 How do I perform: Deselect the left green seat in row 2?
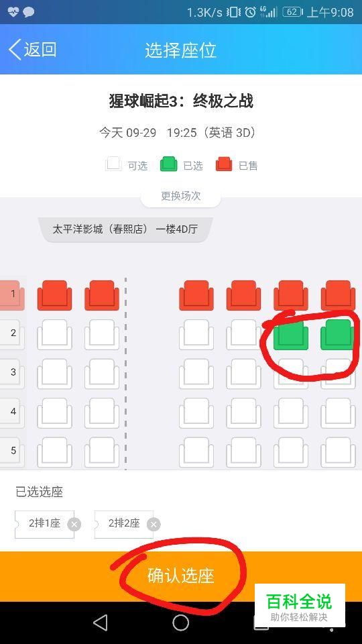click(290, 335)
